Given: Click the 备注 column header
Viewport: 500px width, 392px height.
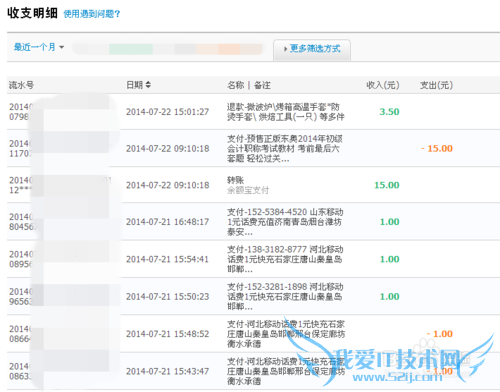Looking at the screenshot, I should (262, 85).
